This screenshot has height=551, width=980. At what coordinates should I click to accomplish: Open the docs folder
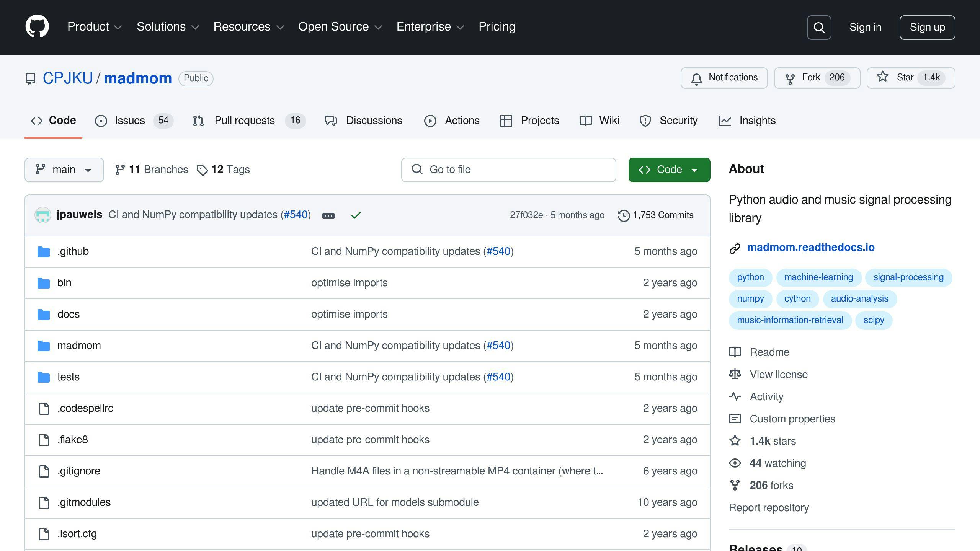pyautogui.click(x=69, y=314)
